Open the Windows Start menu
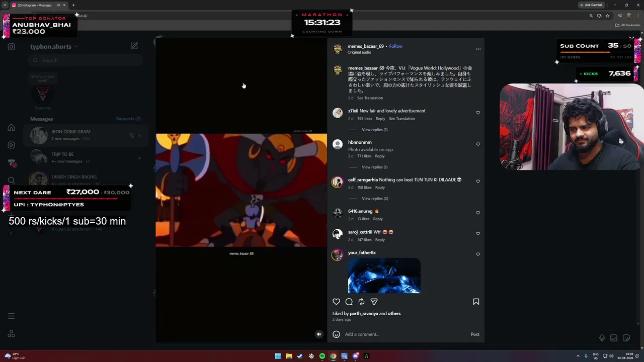644x362 pixels. tap(278, 356)
